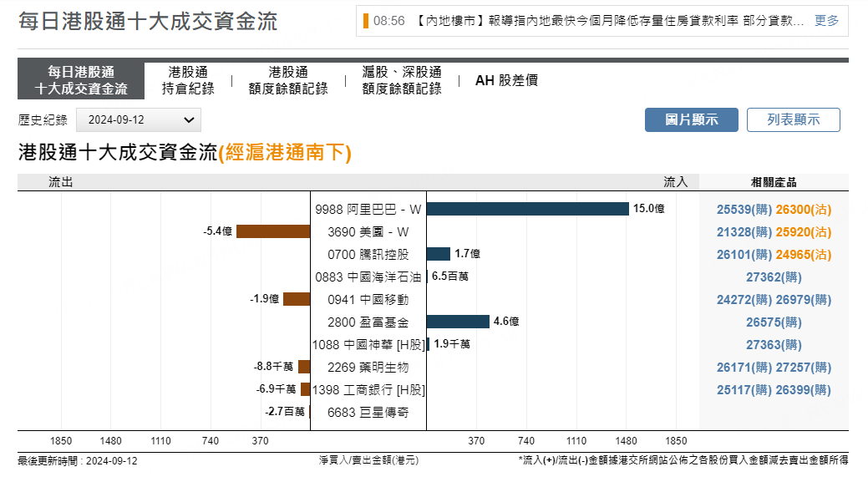Open call warrant 26575(購)
The width and height of the screenshot is (868, 482).
click(x=774, y=322)
